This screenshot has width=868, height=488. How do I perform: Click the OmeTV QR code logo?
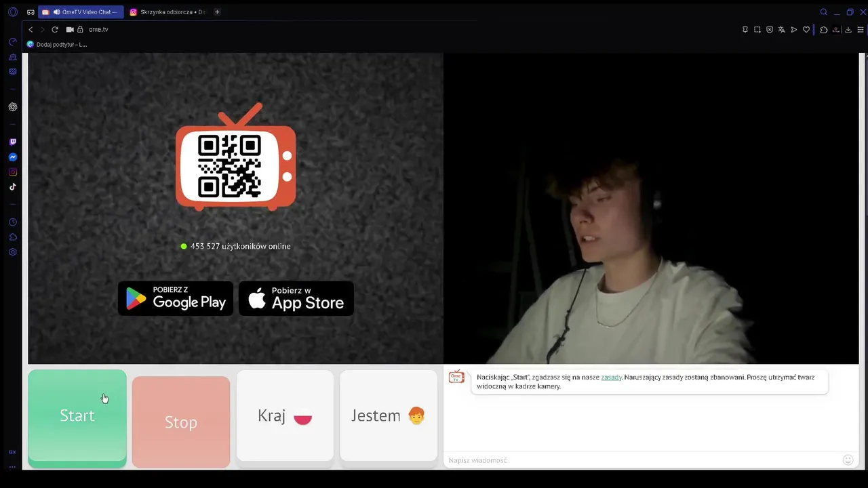235,157
